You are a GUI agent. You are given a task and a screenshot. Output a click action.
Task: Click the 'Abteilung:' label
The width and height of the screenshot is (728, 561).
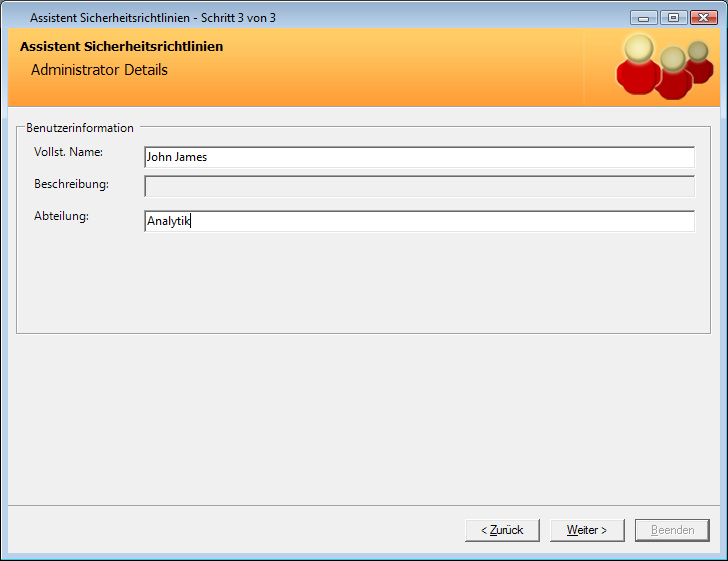[x=61, y=217]
